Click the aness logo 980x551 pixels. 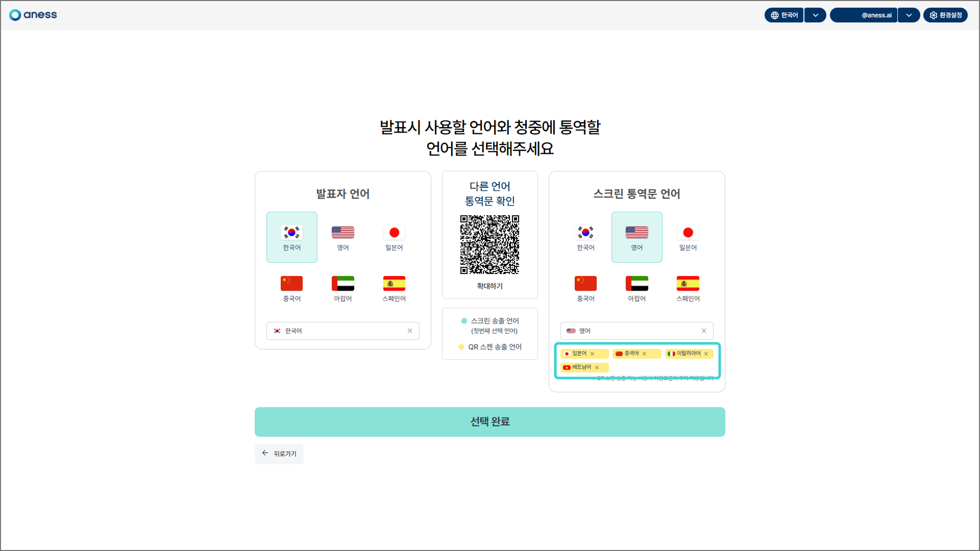pyautogui.click(x=33, y=15)
